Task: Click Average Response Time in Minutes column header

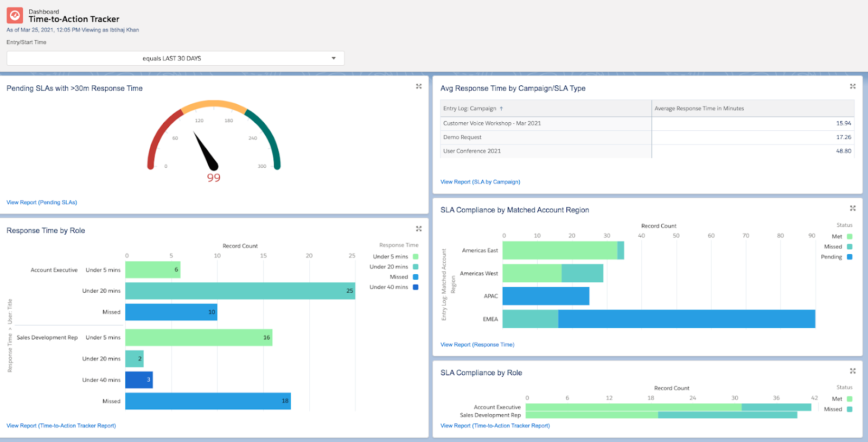Action: (x=699, y=109)
